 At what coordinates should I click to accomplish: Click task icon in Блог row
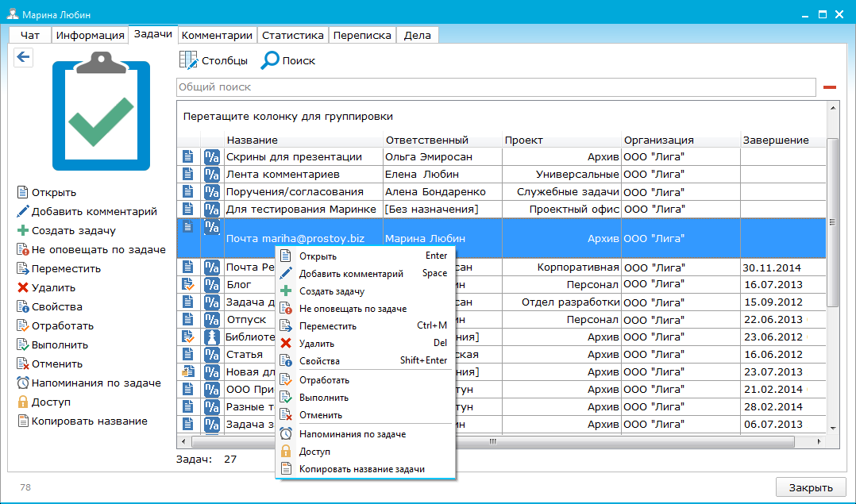[187, 284]
